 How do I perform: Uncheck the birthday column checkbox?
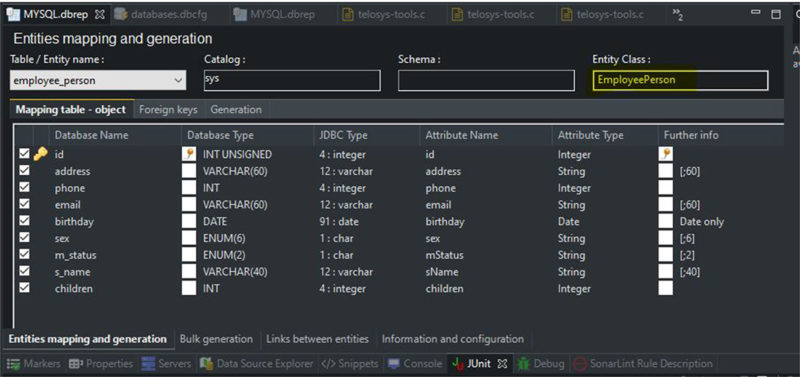(x=24, y=221)
